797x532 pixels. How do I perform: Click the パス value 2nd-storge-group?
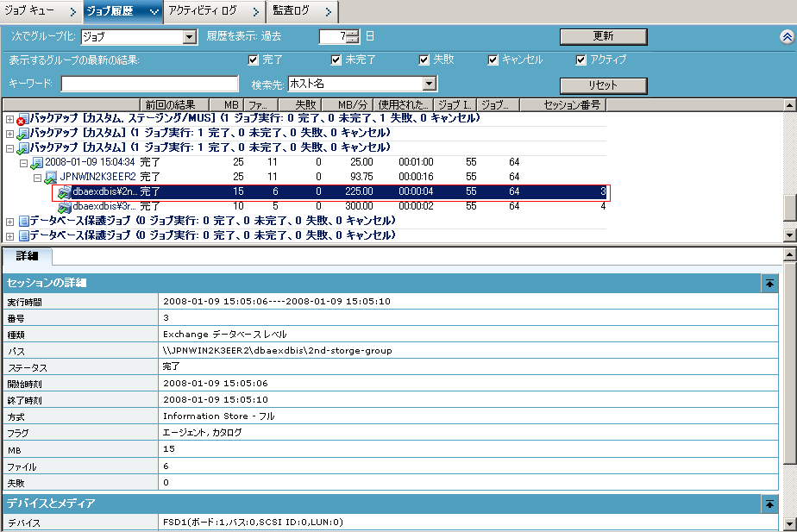(x=278, y=351)
